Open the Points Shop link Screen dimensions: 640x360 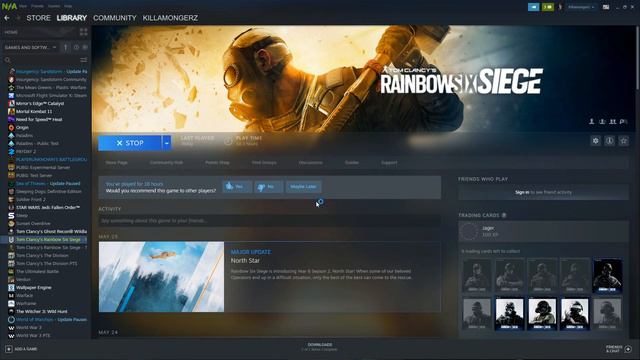(217, 162)
